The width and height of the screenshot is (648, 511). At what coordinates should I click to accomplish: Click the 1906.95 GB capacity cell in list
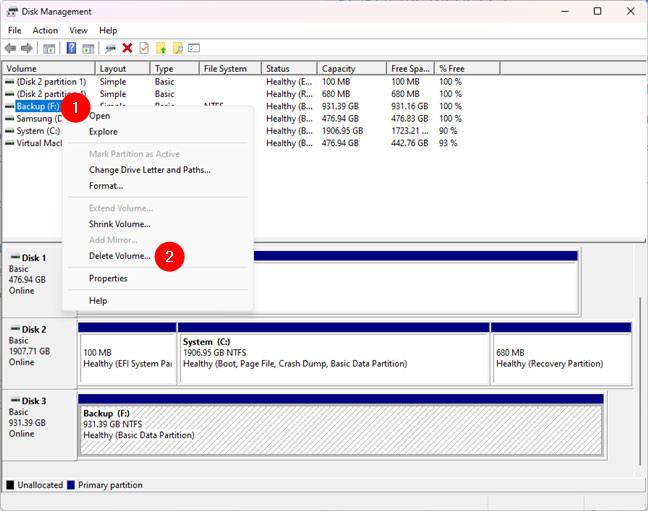coord(343,131)
